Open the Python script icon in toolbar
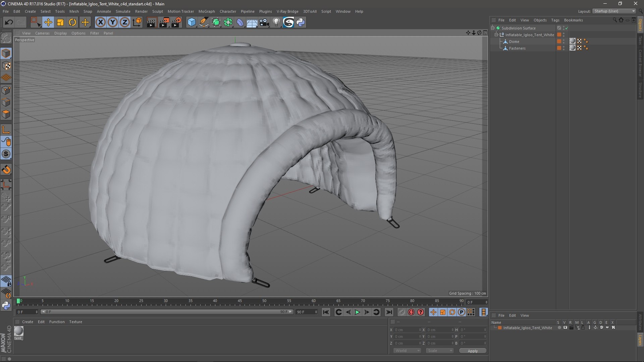 (x=301, y=22)
